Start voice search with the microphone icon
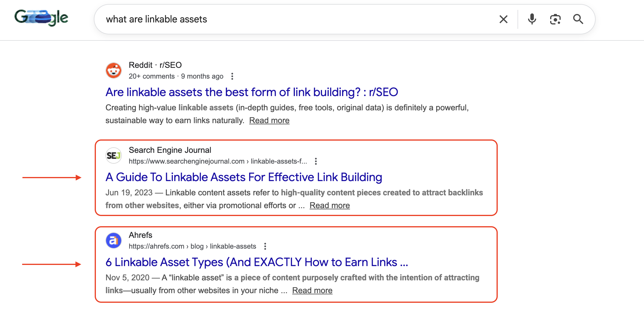Image resolution: width=644 pixels, height=315 pixels. (532, 19)
